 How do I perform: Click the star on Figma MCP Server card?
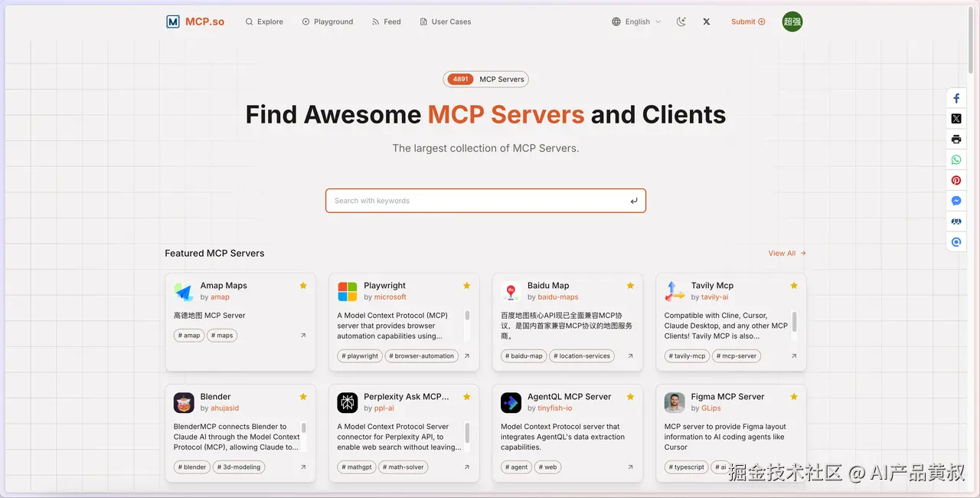794,396
